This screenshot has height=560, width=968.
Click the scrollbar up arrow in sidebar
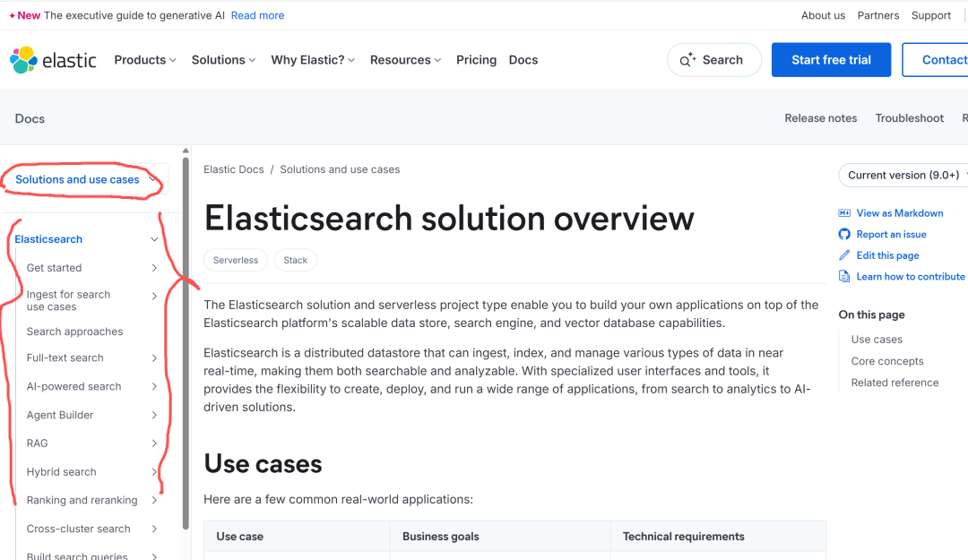(186, 151)
